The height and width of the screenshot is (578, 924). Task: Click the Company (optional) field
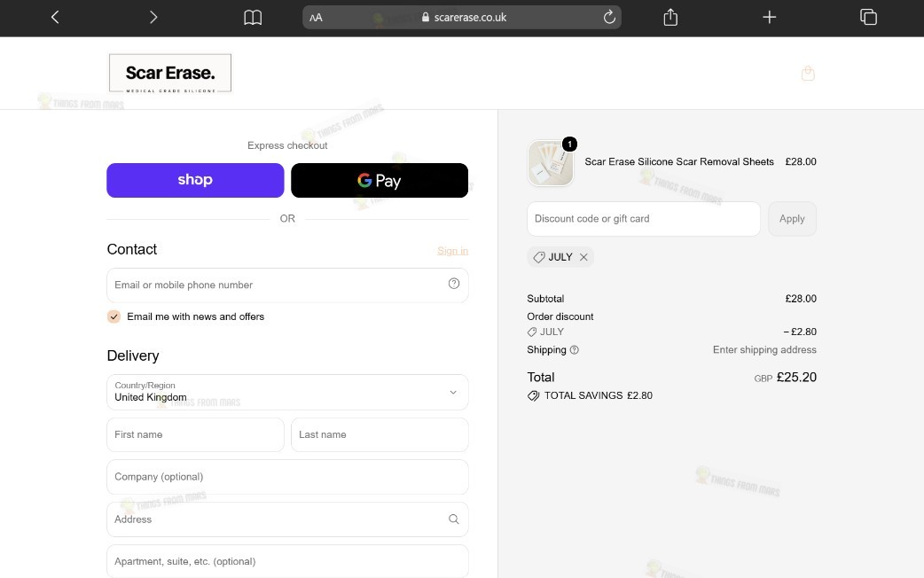click(x=287, y=477)
